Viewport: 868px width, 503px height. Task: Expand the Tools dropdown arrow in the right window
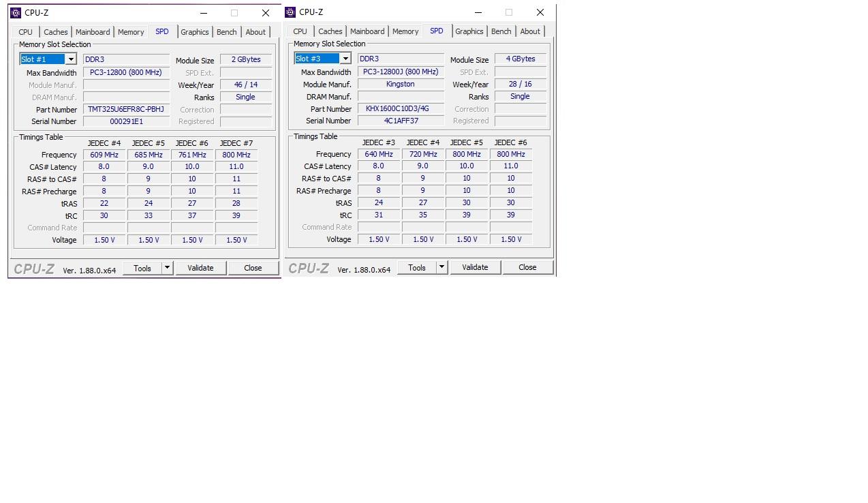441,267
